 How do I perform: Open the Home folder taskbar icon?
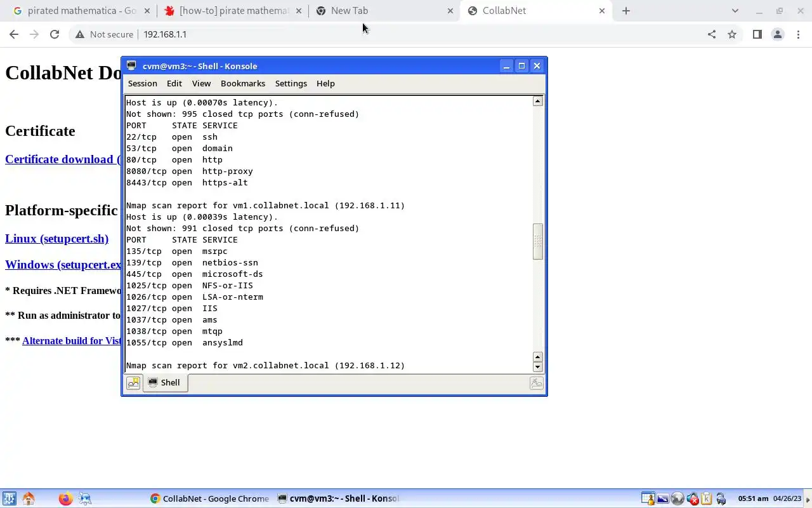click(28, 498)
